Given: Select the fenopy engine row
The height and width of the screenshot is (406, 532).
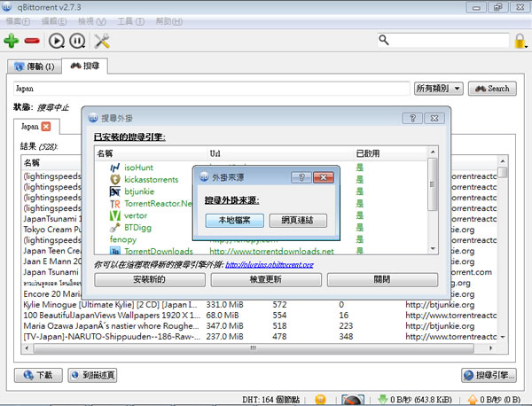Looking at the screenshot, I should pos(123,239).
